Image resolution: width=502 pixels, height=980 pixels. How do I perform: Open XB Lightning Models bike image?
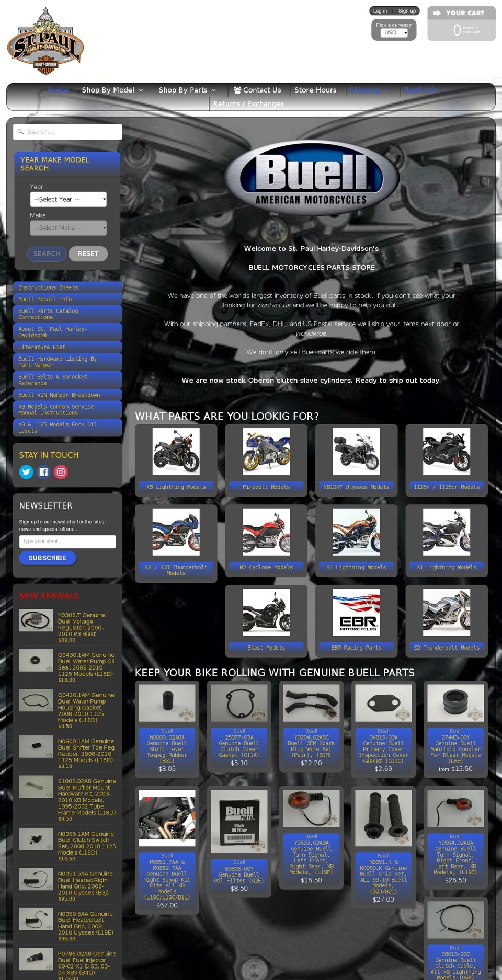coord(176,452)
